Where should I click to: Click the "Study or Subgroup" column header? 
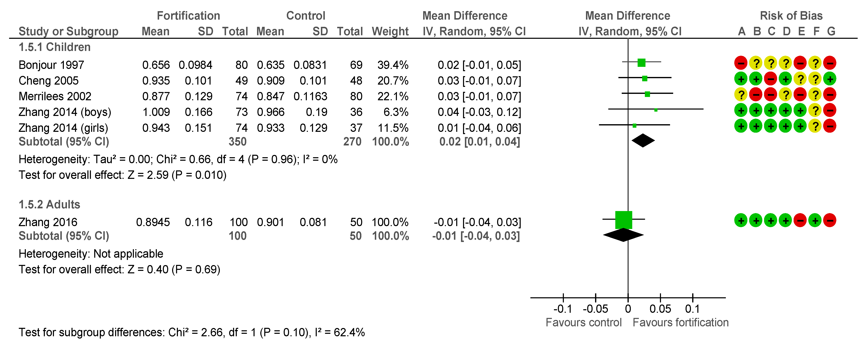pos(68,31)
